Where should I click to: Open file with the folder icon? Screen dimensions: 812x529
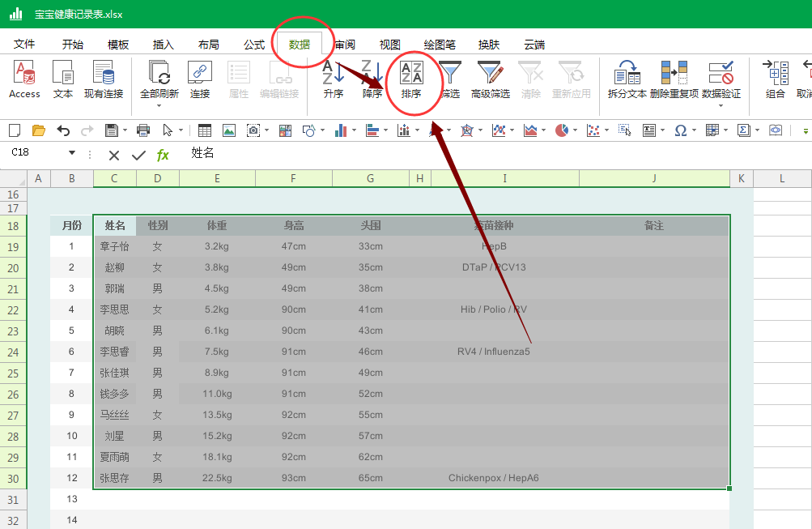[39, 130]
